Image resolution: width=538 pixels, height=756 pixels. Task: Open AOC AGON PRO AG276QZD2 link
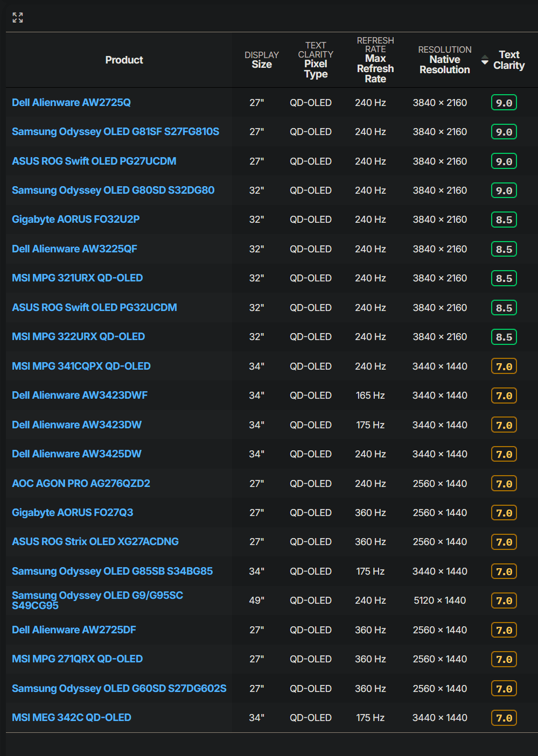pos(81,483)
